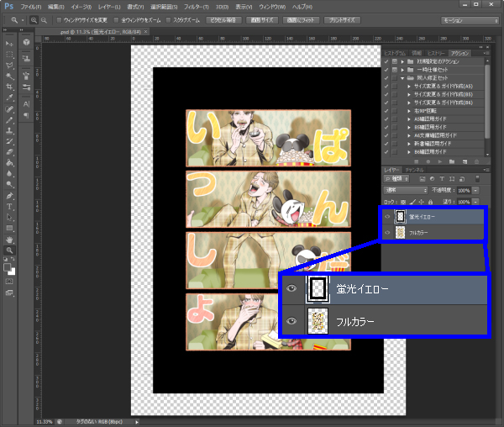The width and height of the screenshot is (504, 427).
Task: Open the layer filter 種類 dropdown
Action: 396,178
